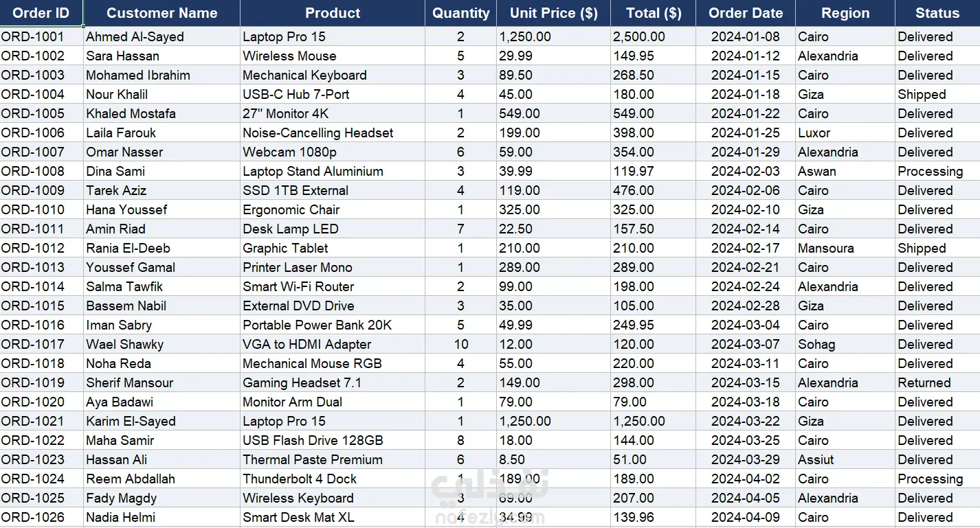Select the Status column header

pos(937,13)
